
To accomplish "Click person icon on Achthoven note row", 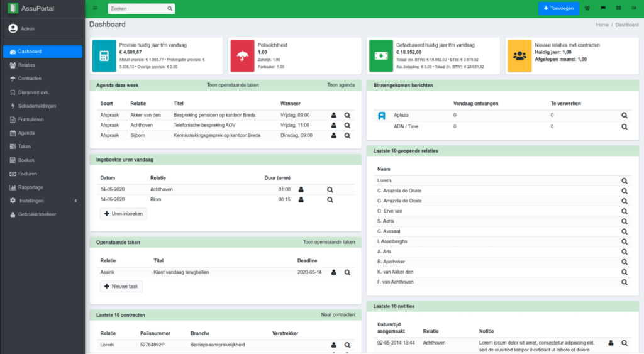I will [x=611, y=343].
